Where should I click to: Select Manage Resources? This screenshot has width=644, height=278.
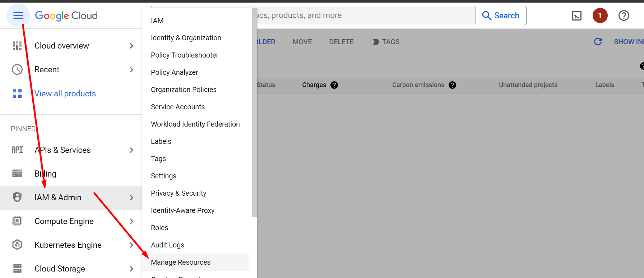(195, 262)
